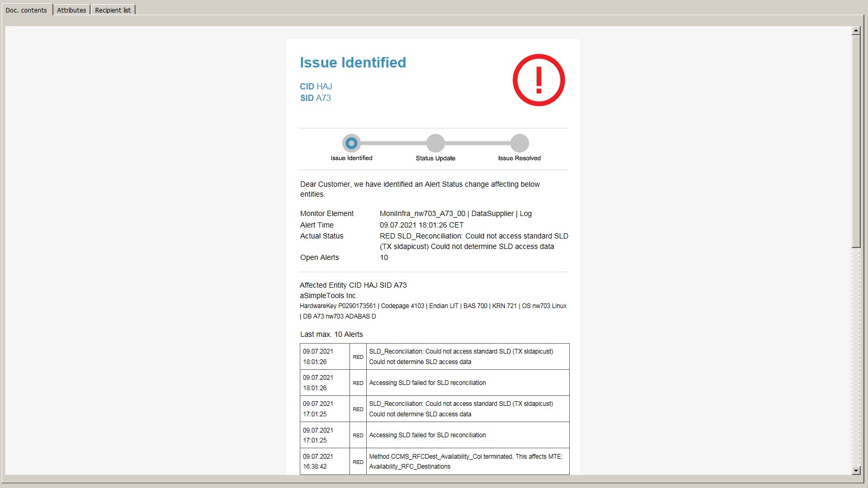
Task: Click the red exclamation alert icon
Action: click(x=538, y=80)
